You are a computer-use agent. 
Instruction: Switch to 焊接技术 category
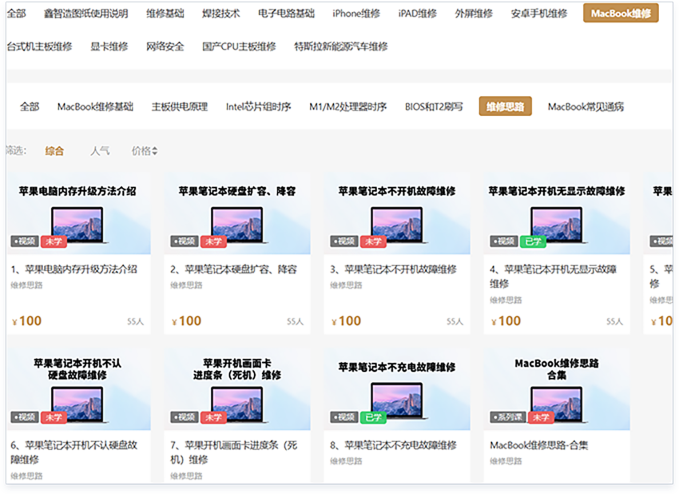click(x=221, y=13)
